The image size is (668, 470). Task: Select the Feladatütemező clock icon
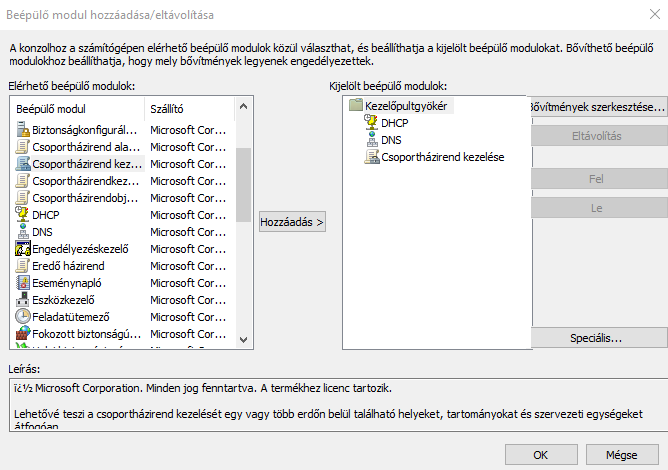pos(23,317)
